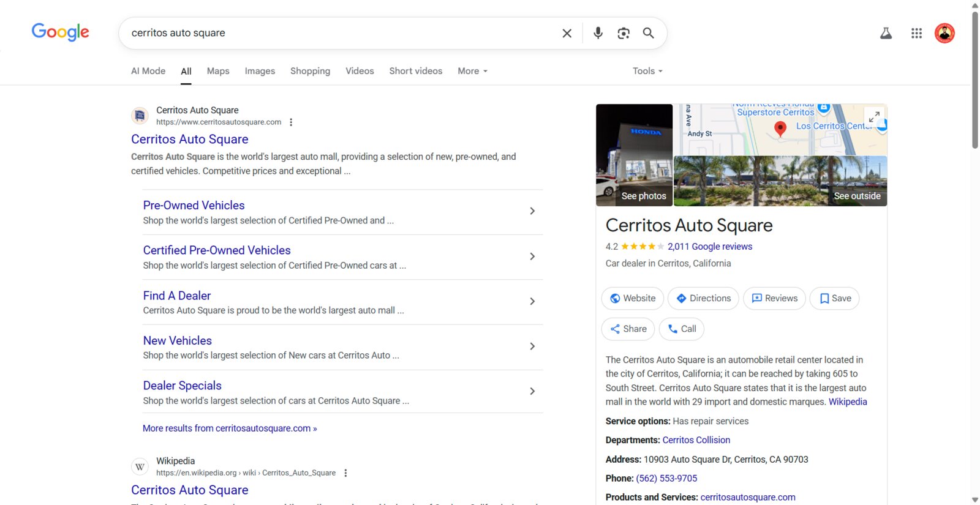The height and width of the screenshot is (505, 980).
Task: Expand the Dealer Specials chevron
Action: point(532,391)
